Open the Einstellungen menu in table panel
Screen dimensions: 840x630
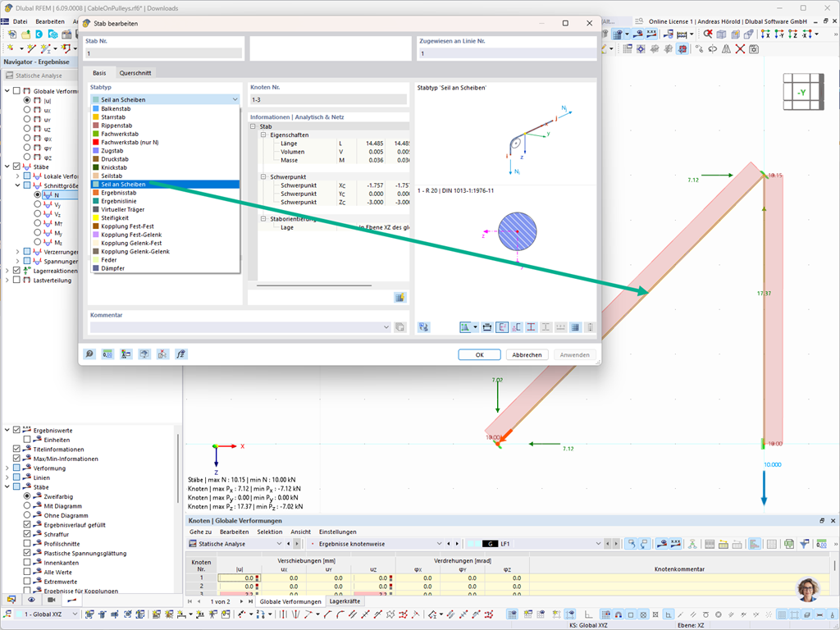[337, 532]
